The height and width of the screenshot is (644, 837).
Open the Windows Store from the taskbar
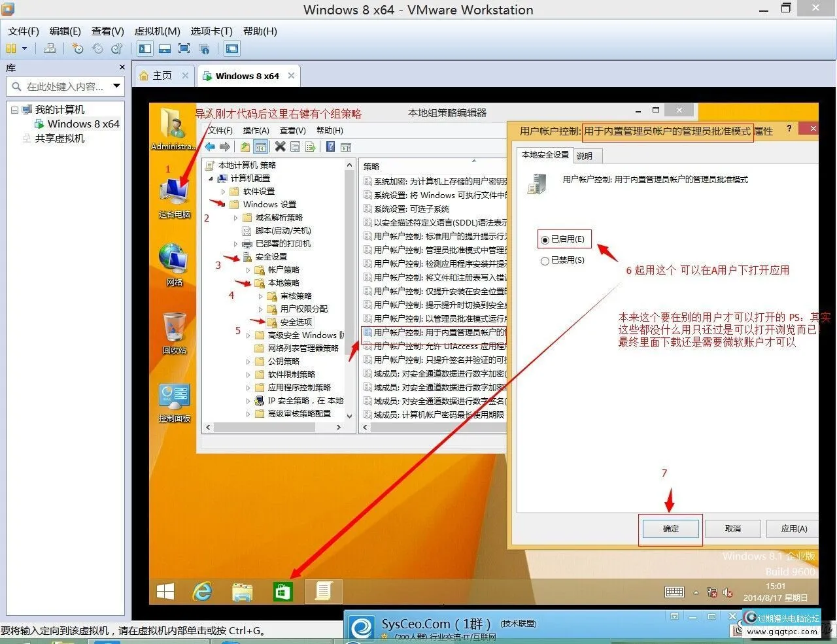[283, 591]
